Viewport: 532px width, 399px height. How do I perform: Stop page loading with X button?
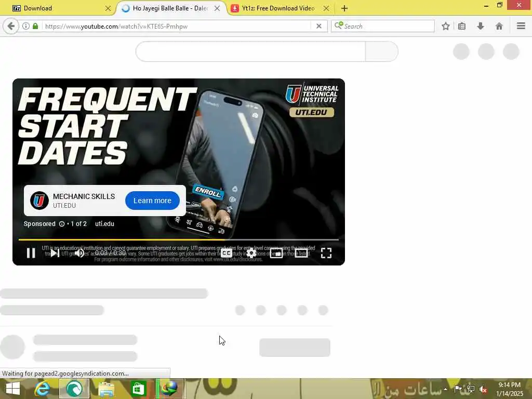click(x=319, y=26)
